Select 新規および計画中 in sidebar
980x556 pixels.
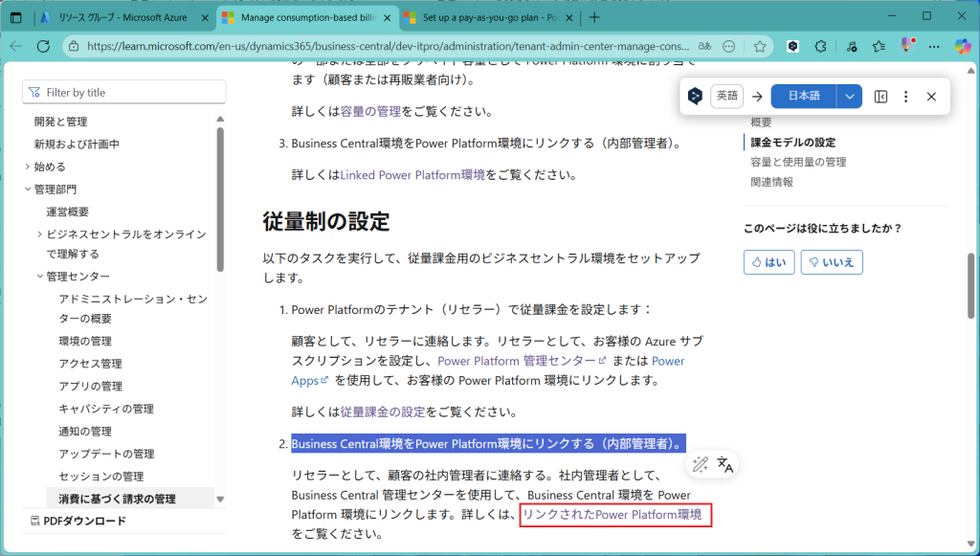click(77, 144)
